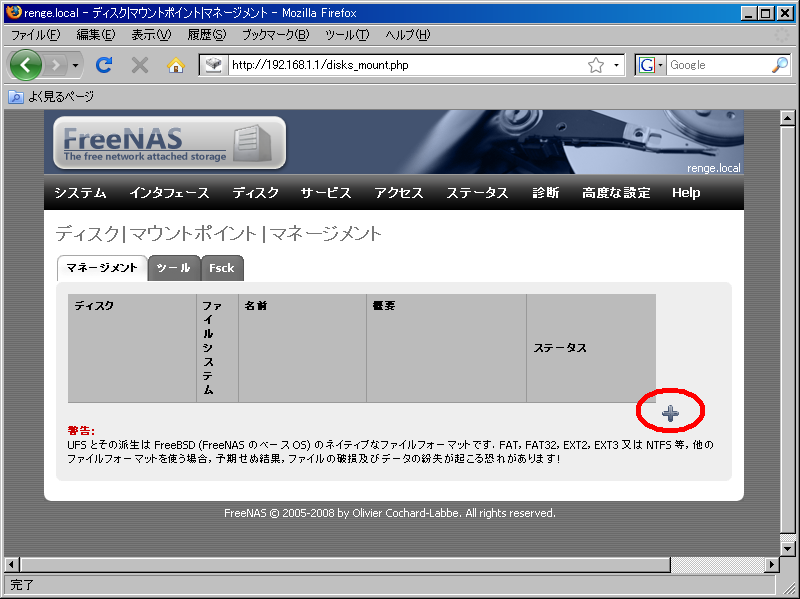Open the 表示(V) menu
800x599 pixels.
point(151,35)
